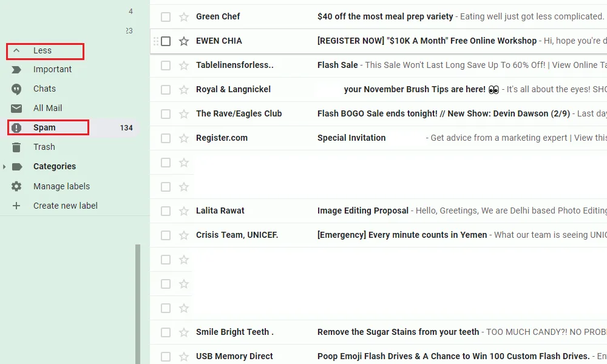Click the Important marker icon
Viewport: 607px width, 364px height.
[16, 70]
